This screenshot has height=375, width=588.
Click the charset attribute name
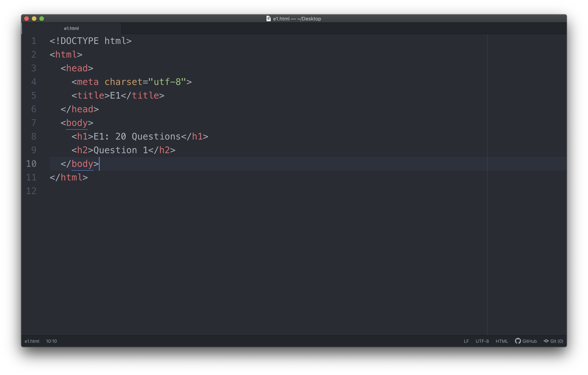(123, 82)
